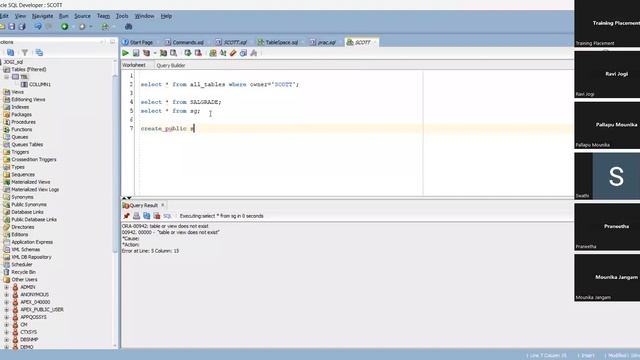Select Swathi's S avatar tile in meeting

(616, 176)
